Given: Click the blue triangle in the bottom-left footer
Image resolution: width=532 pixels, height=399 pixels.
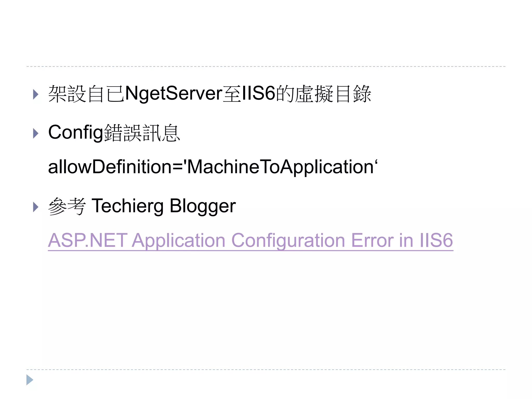Looking at the screenshot, I should point(29,380).
